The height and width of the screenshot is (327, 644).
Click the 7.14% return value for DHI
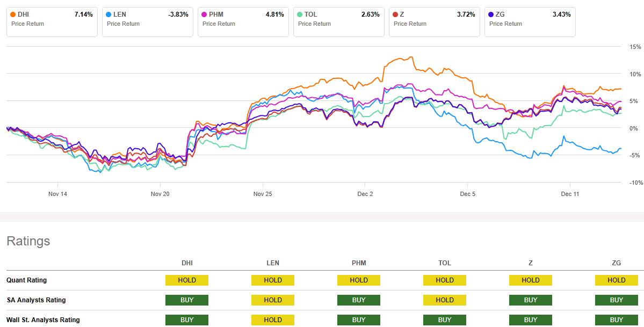(x=84, y=14)
